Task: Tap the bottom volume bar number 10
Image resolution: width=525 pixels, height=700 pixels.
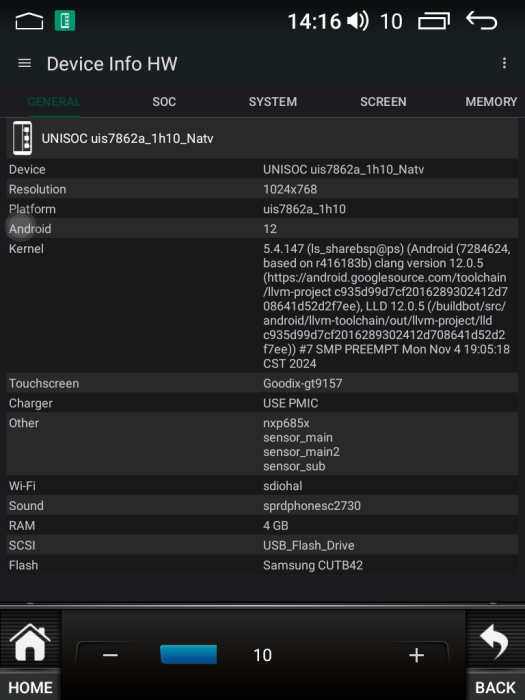Action: click(x=262, y=655)
